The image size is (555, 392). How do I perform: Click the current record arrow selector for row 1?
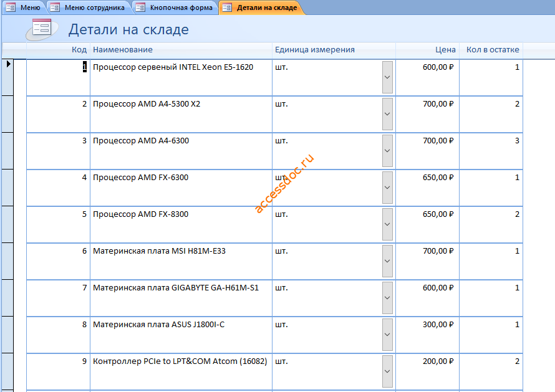point(7,77)
